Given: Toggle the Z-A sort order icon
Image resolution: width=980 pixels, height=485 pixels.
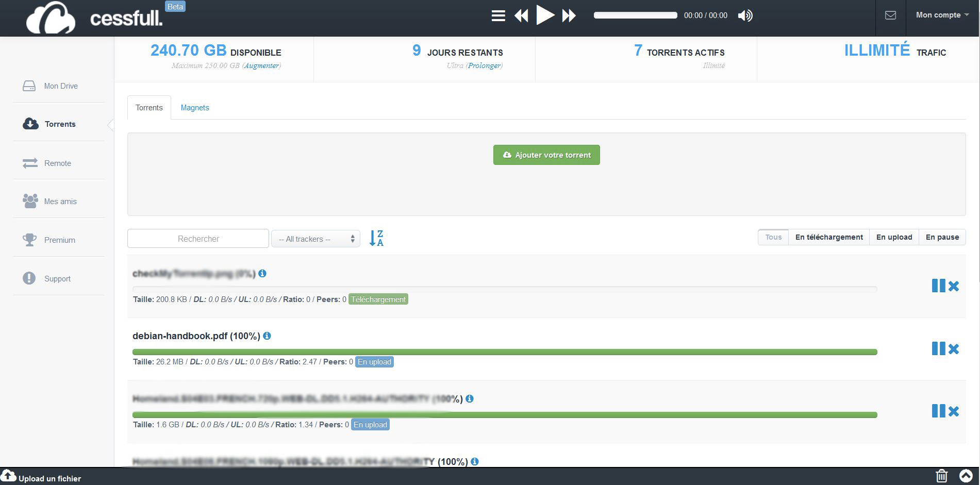Looking at the screenshot, I should coord(376,238).
